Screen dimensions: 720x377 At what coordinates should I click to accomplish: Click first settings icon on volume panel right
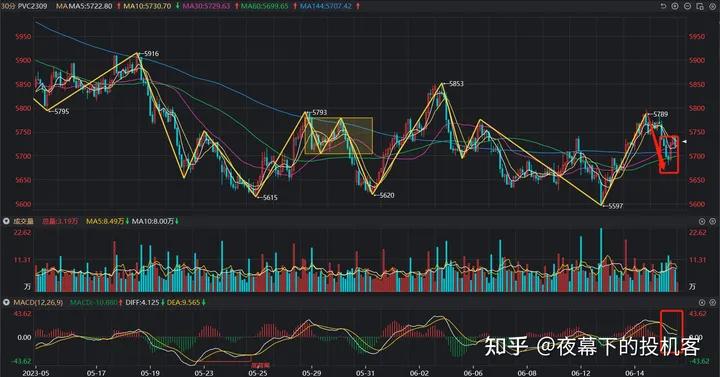[702, 221]
